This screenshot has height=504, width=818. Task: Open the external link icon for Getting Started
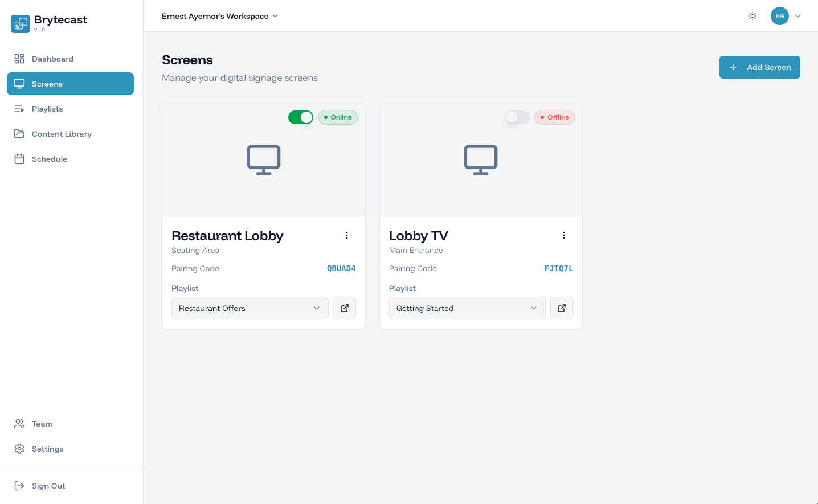click(561, 308)
